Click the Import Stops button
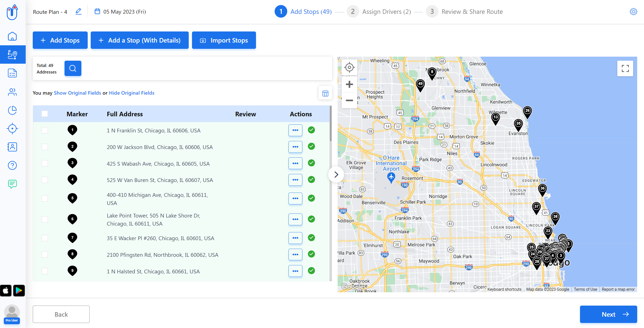The height and width of the screenshot is (328, 644). pyautogui.click(x=223, y=40)
